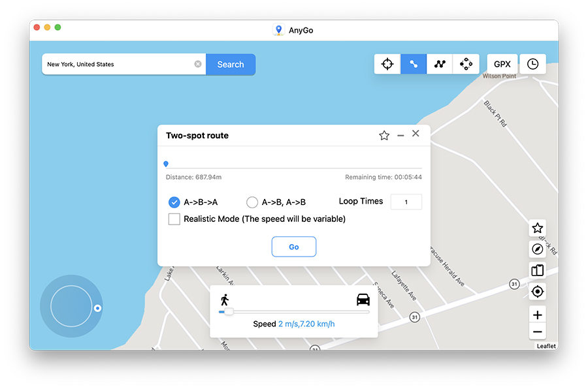Enable Realistic Mode variable speed
Viewport: 588px width, 389px height.
click(174, 219)
